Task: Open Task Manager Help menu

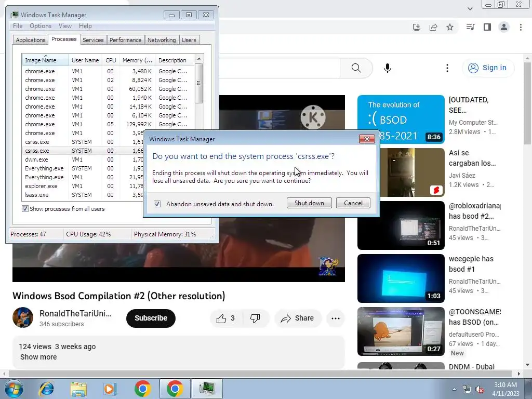Action: (x=85, y=26)
